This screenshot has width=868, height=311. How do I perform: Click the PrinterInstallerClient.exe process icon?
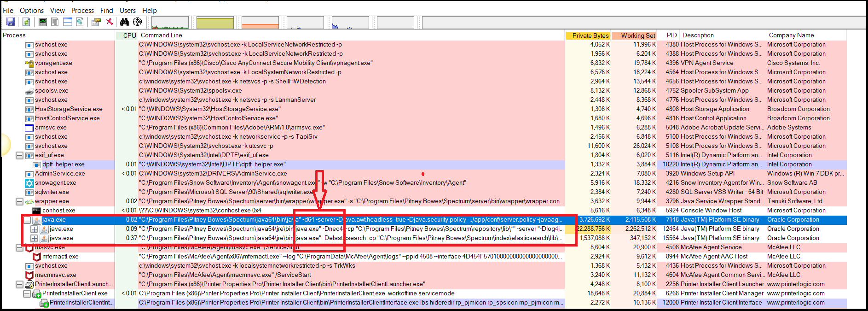click(x=37, y=293)
